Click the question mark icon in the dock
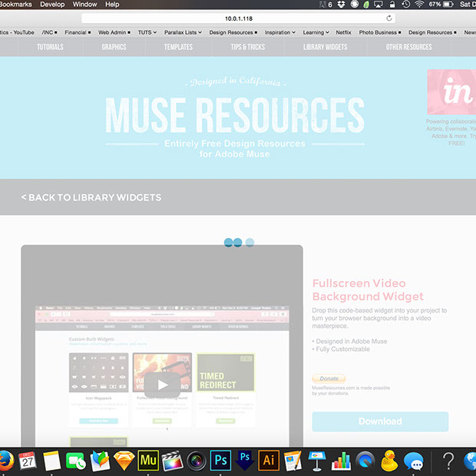Image resolution: width=476 pixels, height=476 pixels. coord(448,461)
